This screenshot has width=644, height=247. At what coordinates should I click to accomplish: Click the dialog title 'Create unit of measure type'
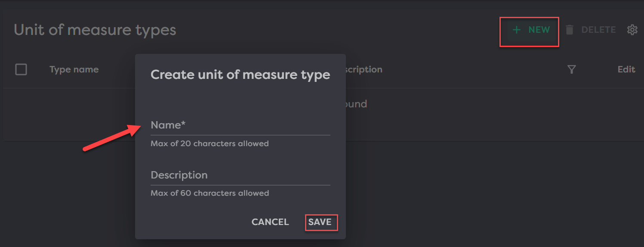pos(240,75)
